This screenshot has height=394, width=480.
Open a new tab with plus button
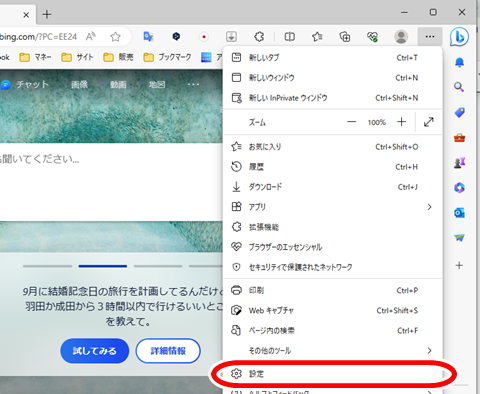pos(47,14)
